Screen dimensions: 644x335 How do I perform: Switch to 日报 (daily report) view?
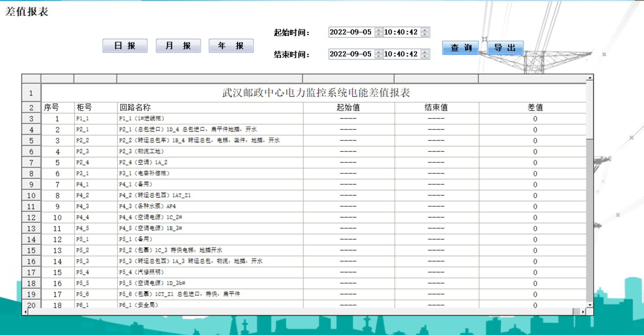[125, 45]
